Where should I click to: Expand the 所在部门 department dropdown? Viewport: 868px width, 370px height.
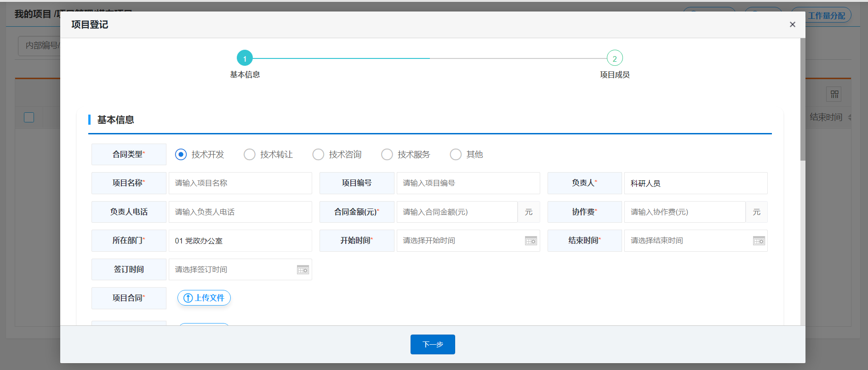tap(240, 241)
